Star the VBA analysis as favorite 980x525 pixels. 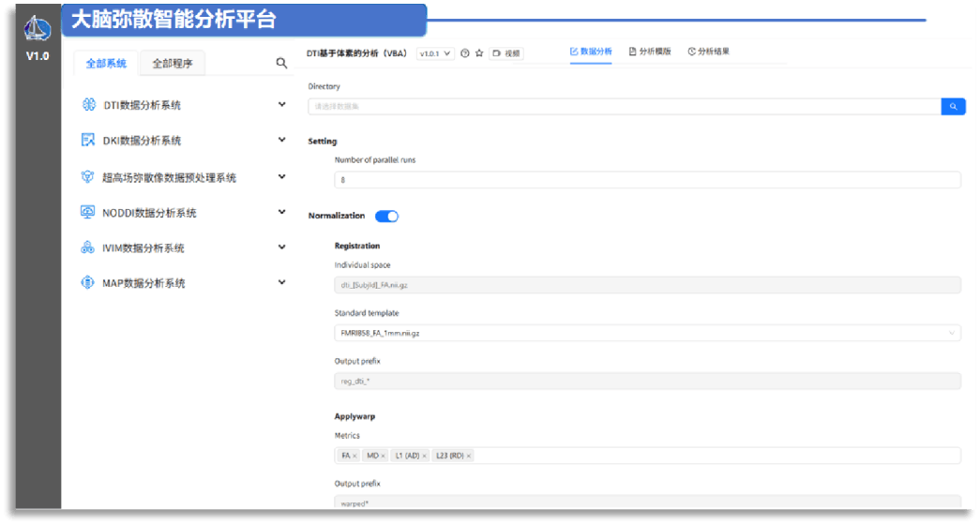(479, 53)
